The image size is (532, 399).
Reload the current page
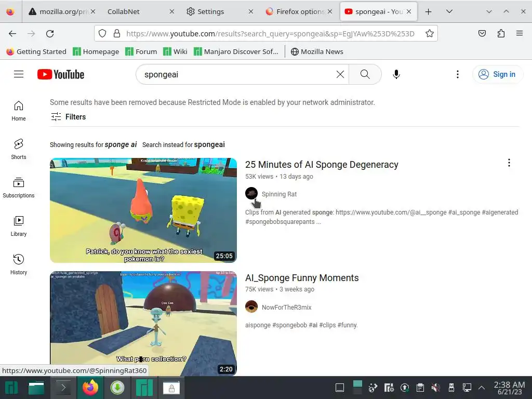click(50, 33)
